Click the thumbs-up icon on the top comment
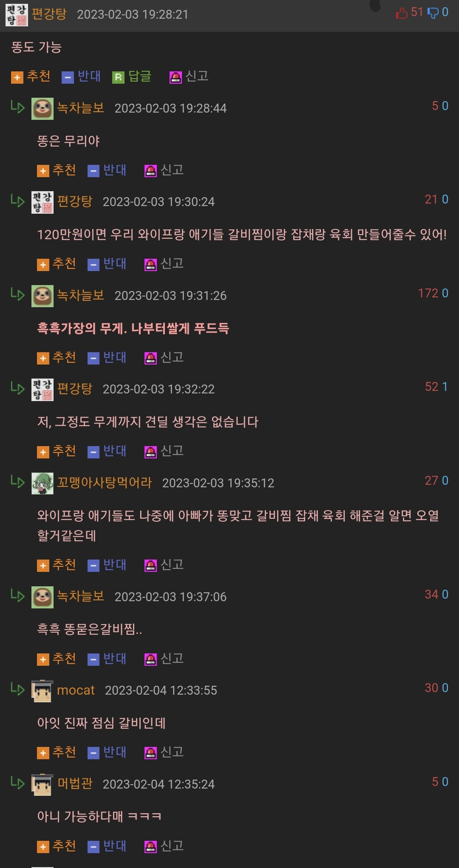 [x=401, y=13]
